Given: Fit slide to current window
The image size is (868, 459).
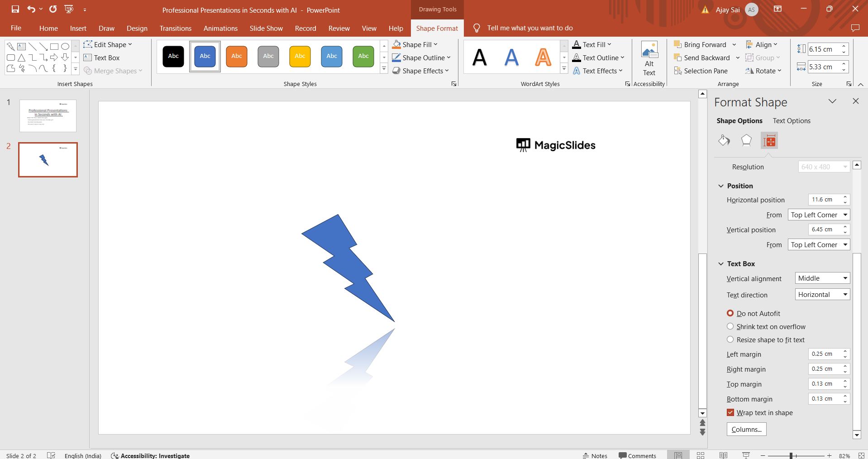Looking at the screenshot, I should 861,455.
